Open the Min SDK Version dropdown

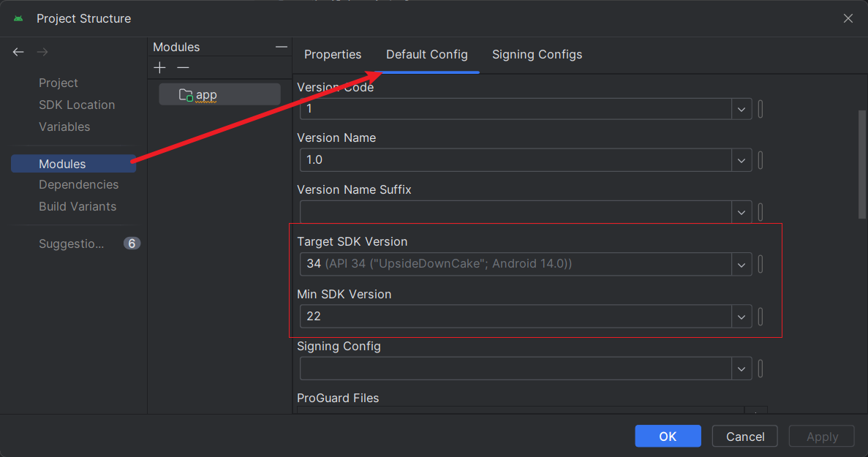pyautogui.click(x=741, y=317)
